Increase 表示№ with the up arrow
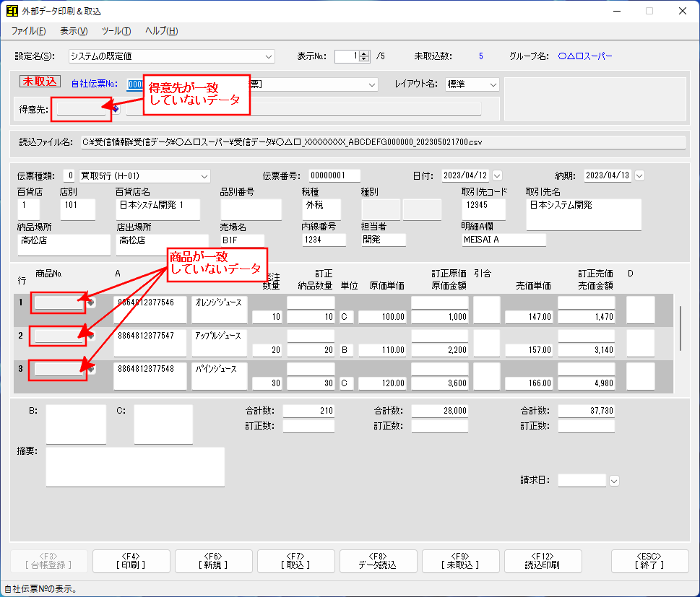700x597 pixels. tap(364, 53)
